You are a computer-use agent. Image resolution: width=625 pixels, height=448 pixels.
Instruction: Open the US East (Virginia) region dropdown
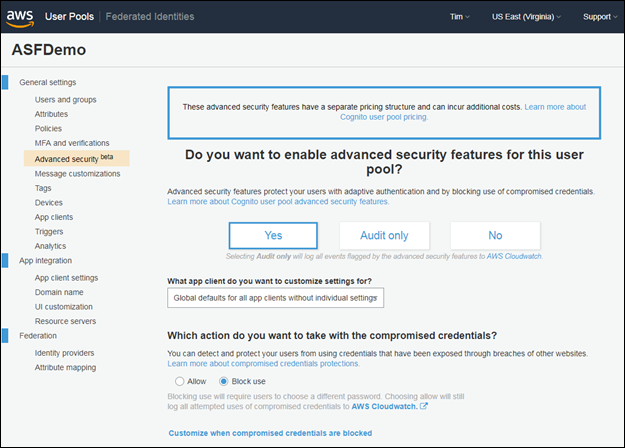[526, 17]
